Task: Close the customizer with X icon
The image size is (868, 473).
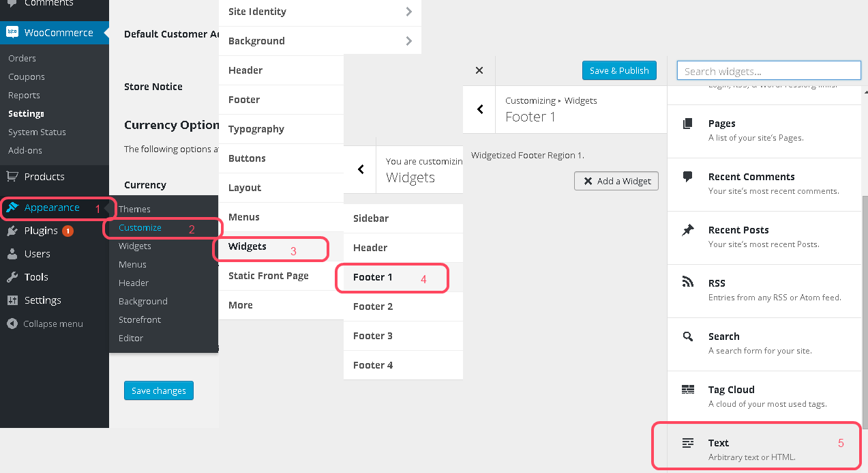Action: pos(479,70)
